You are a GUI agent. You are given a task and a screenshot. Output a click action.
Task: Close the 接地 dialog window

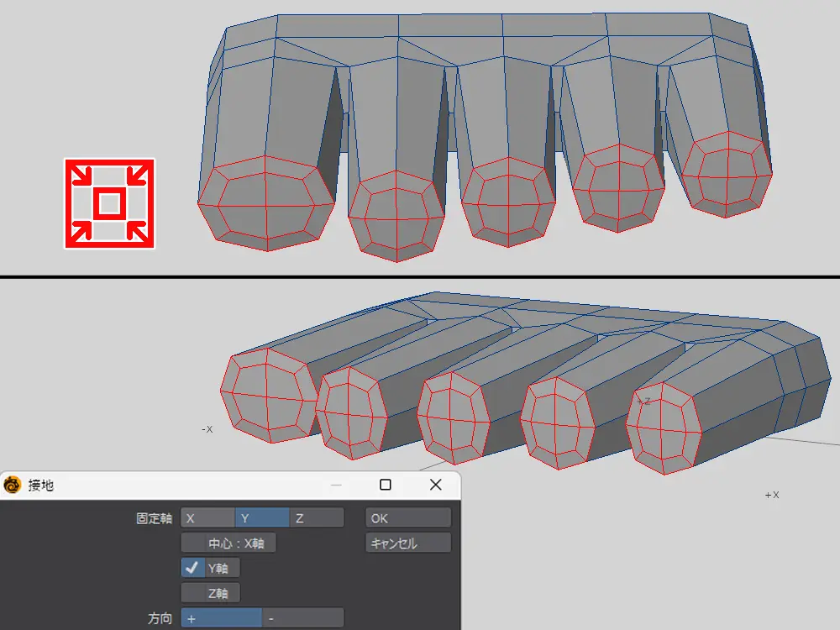pyautogui.click(x=435, y=485)
